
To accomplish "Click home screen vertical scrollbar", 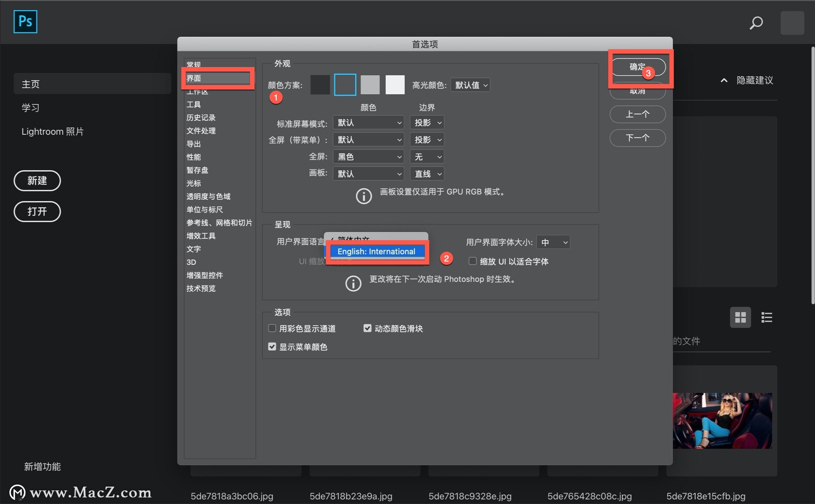I will pyautogui.click(x=813, y=176).
